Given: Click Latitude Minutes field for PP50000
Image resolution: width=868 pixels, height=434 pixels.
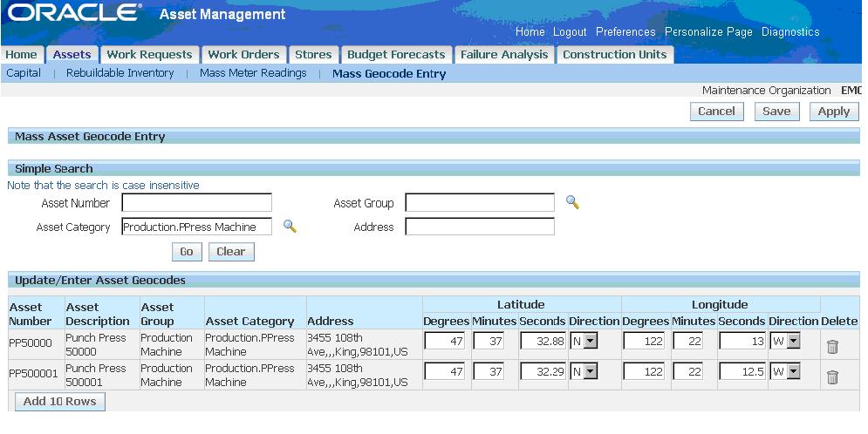Looking at the screenshot, I should pos(489,341).
